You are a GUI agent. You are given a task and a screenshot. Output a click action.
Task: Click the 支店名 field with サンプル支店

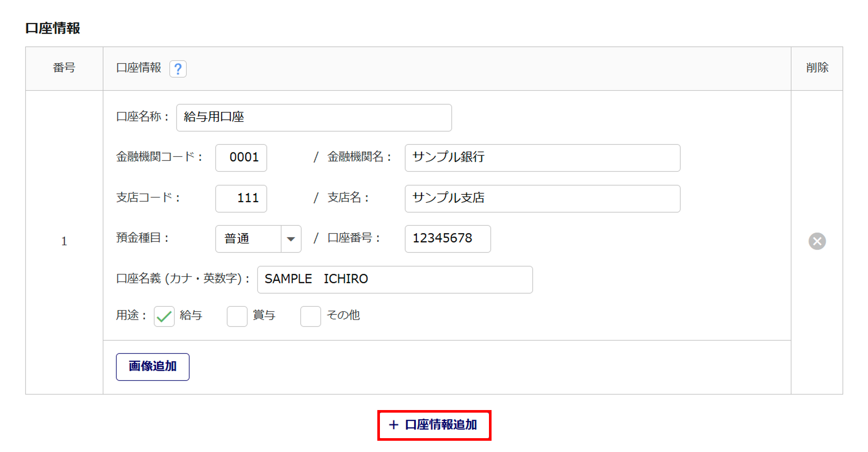542,199
